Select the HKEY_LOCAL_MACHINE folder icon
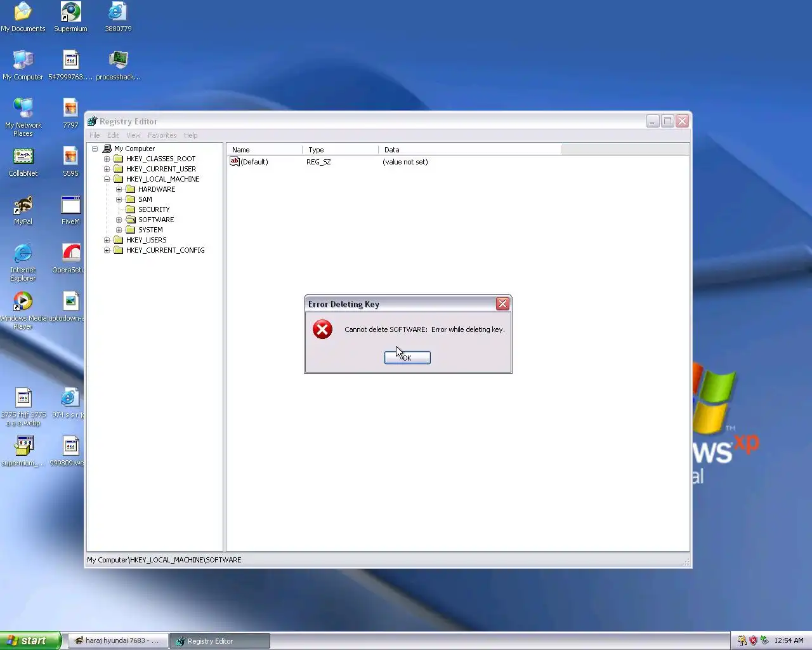Screen dimensions: 812x650 tap(118, 179)
